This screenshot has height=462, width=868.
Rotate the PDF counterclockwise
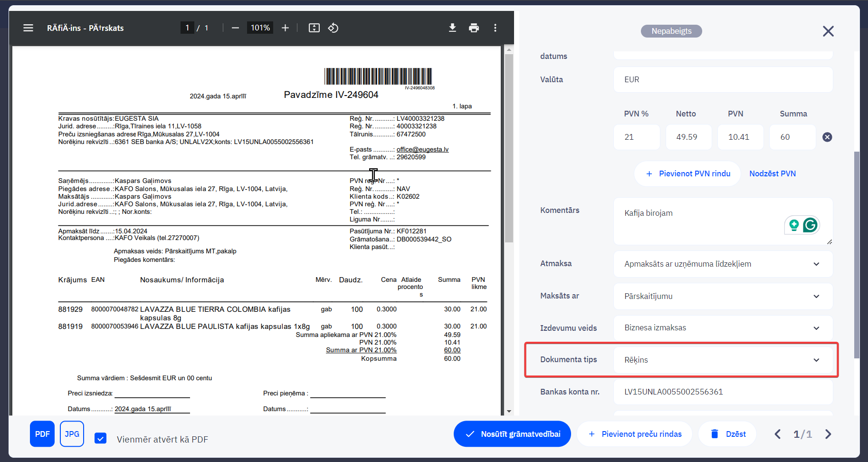[333, 28]
